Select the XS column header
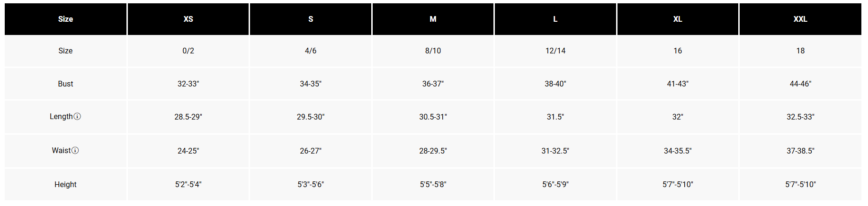Image resolution: width=868 pixels, height=206 pixels. click(x=188, y=19)
